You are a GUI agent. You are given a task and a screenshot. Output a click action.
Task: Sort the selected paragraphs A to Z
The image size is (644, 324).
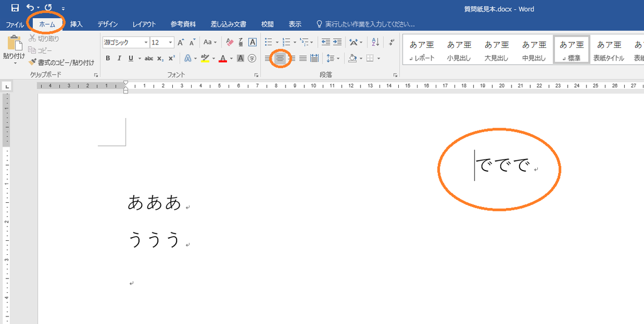tap(375, 41)
